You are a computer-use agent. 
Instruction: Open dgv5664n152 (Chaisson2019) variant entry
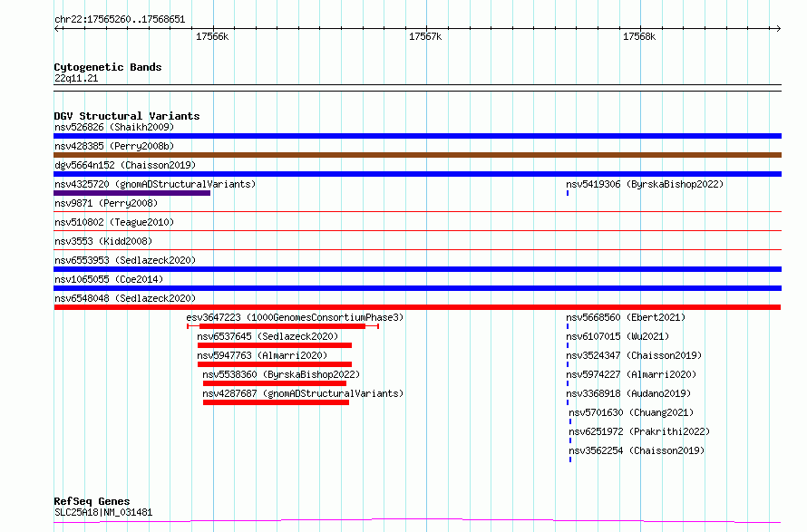point(125,165)
